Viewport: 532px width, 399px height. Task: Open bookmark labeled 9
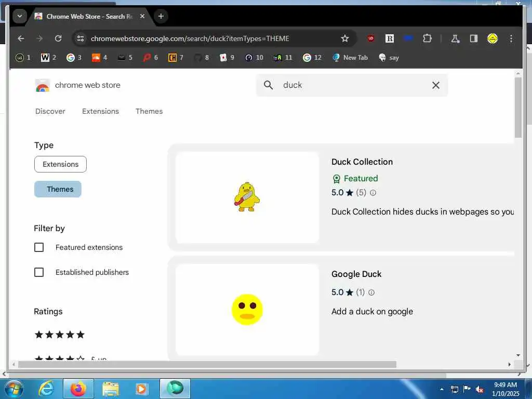pos(227,57)
